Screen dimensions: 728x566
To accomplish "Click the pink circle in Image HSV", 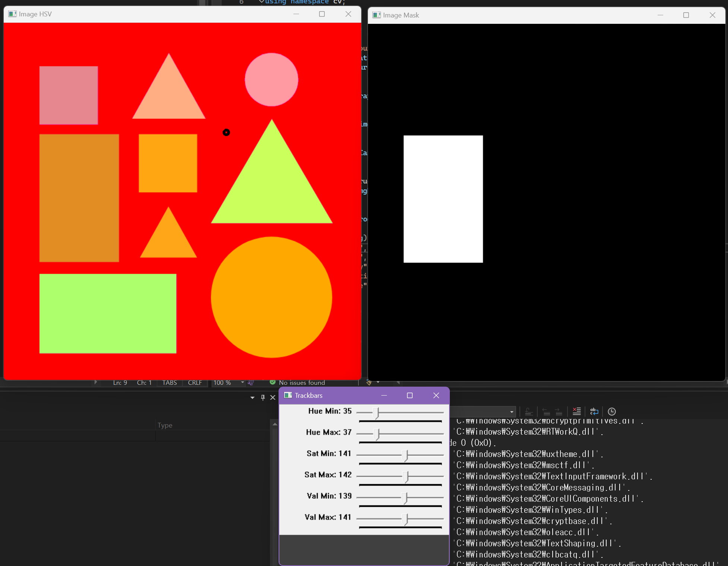I will (271, 80).
